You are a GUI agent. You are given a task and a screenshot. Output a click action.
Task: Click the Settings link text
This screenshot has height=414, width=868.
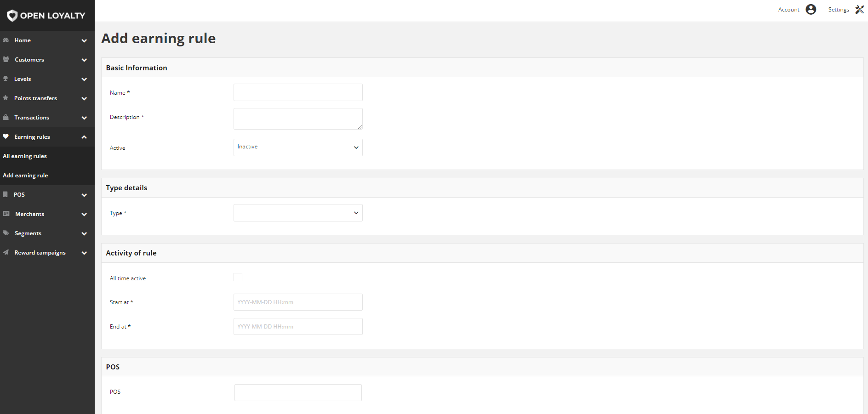839,10
